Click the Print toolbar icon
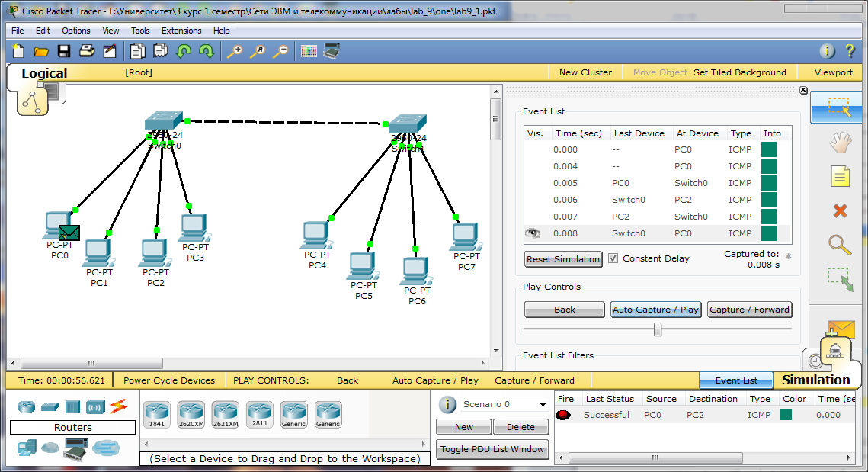 [87, 52]
